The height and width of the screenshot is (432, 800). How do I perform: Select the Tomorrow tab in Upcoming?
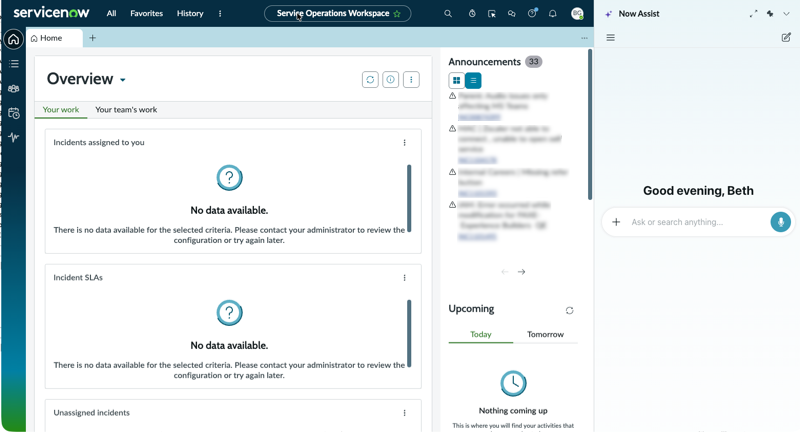545,335
